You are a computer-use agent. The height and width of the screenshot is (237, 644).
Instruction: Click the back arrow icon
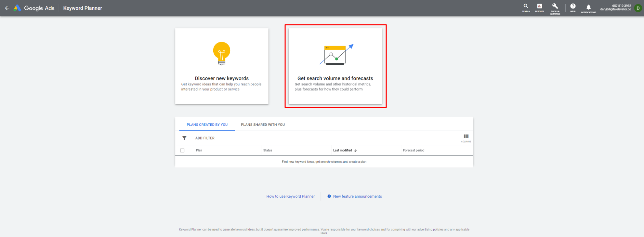(7, 8)
